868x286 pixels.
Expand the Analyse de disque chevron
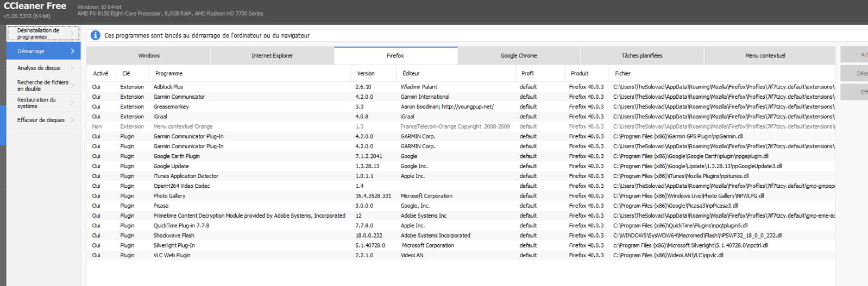point(72,68)
